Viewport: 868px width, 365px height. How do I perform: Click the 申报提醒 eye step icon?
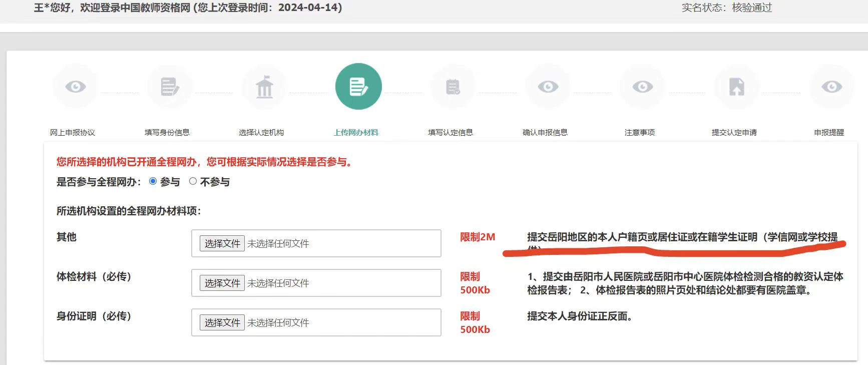pos(831,87)
